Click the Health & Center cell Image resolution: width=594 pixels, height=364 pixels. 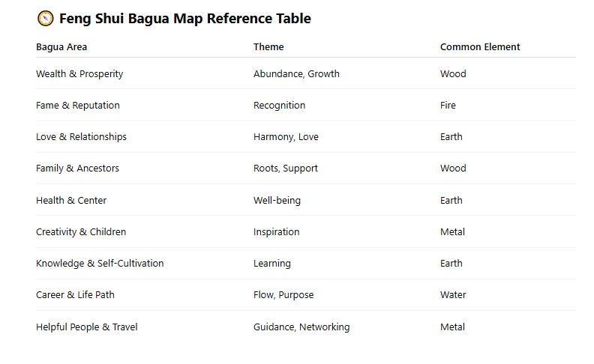click(x=71, y=200)
